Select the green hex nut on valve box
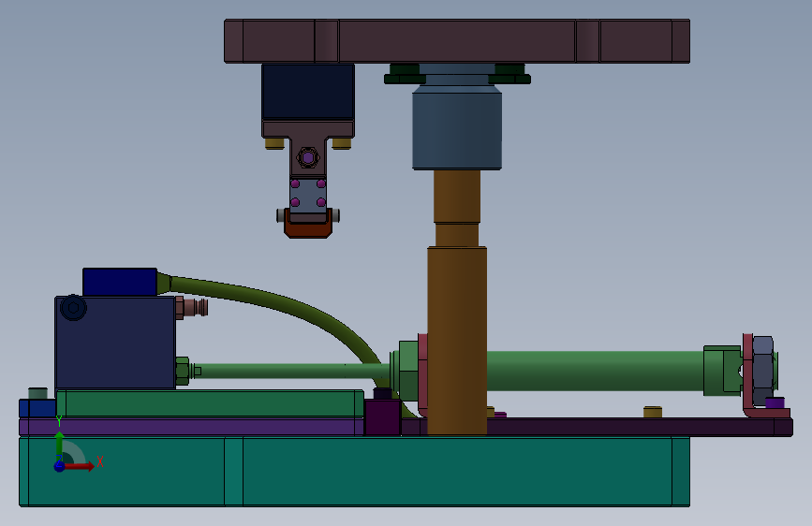This screenshot has width=812, height=526. coord(183,371)
